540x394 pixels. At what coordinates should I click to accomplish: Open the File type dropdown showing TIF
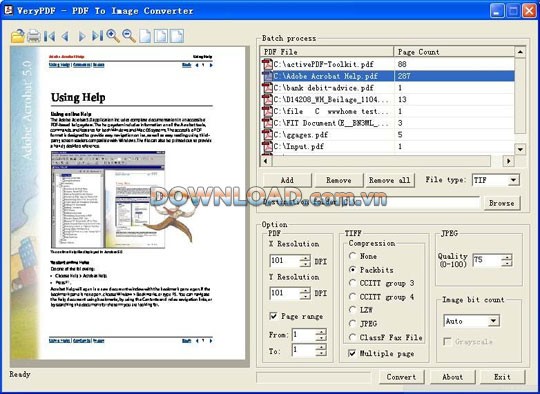(x=513, y=180)
